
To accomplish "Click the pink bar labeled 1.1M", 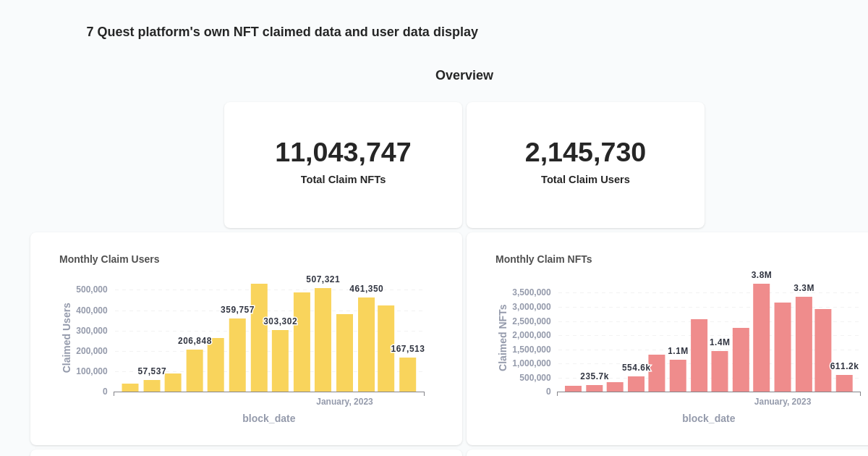I will tap(677, 376).
